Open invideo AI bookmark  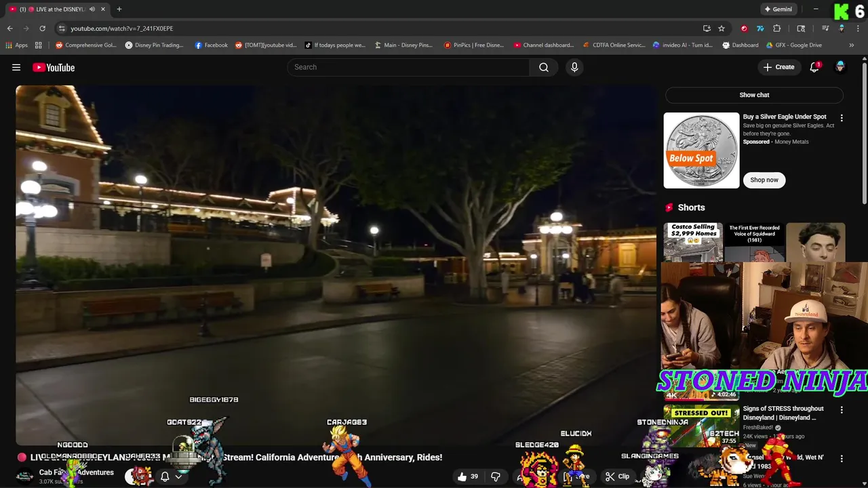[x=683, y=45]
